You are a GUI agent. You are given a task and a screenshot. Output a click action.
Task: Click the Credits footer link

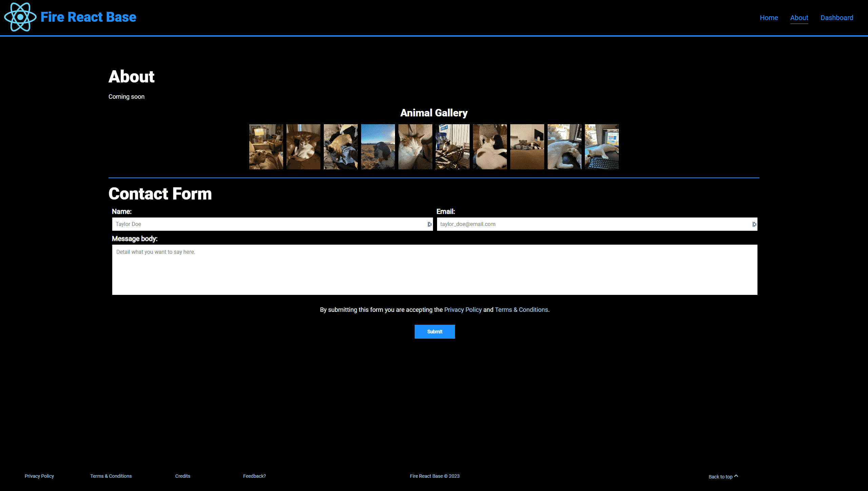tap(182, 476)
